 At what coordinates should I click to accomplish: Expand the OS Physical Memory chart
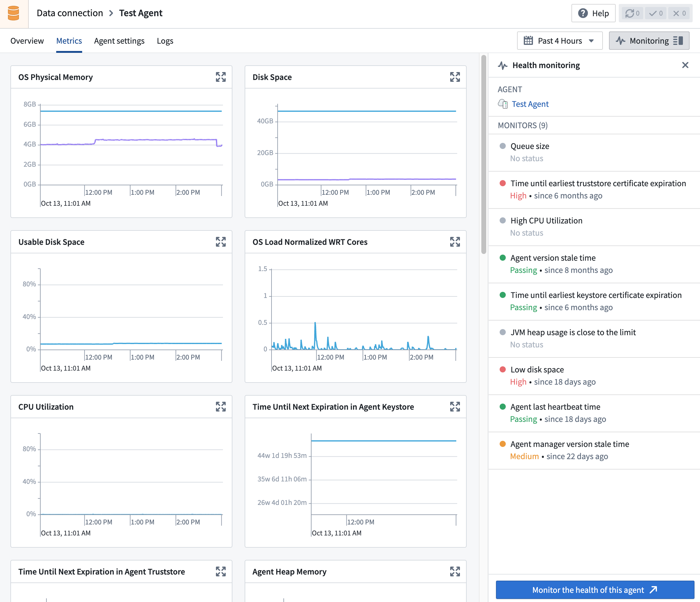point(221,77)
